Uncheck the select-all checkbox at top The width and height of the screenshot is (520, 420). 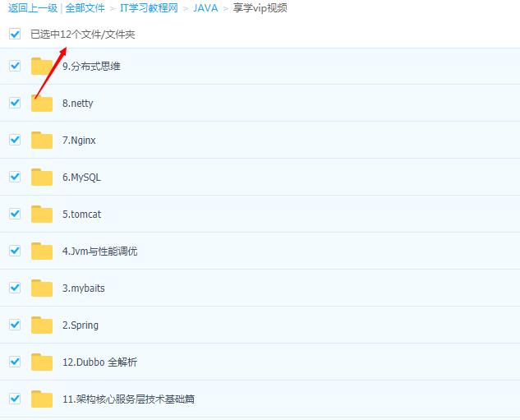[x=15, y=35]
